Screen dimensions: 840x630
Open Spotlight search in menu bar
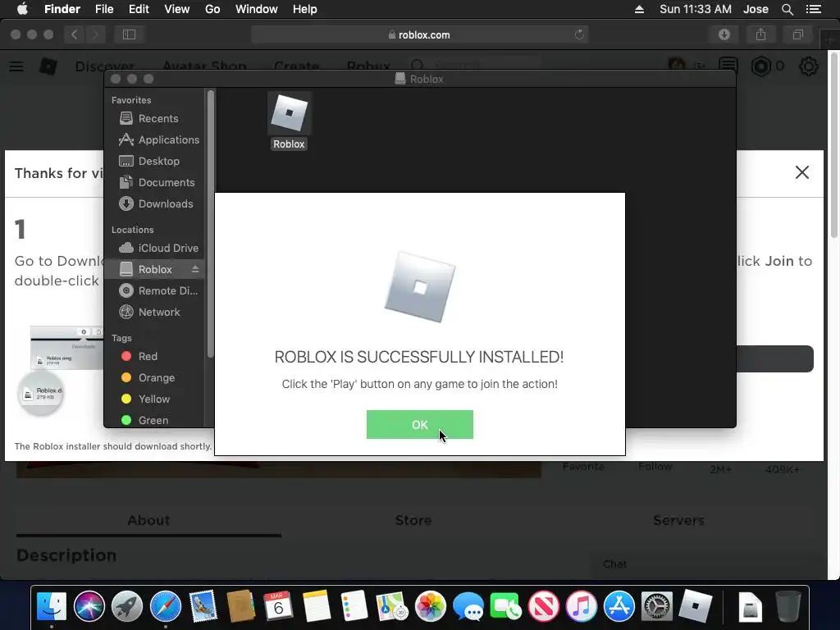coord(787,9)
